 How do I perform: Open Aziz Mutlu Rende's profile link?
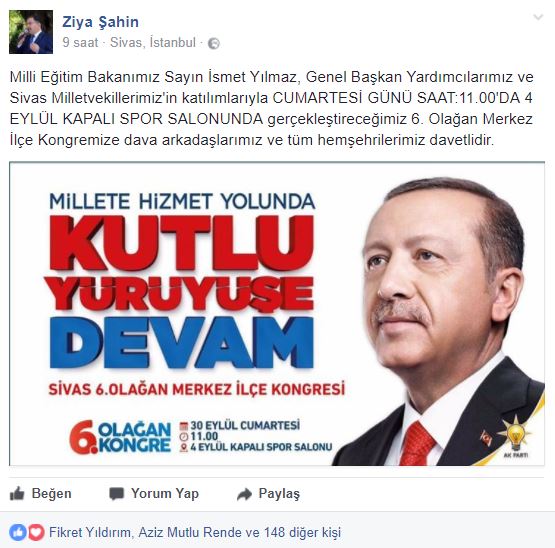tap(190, 532)
